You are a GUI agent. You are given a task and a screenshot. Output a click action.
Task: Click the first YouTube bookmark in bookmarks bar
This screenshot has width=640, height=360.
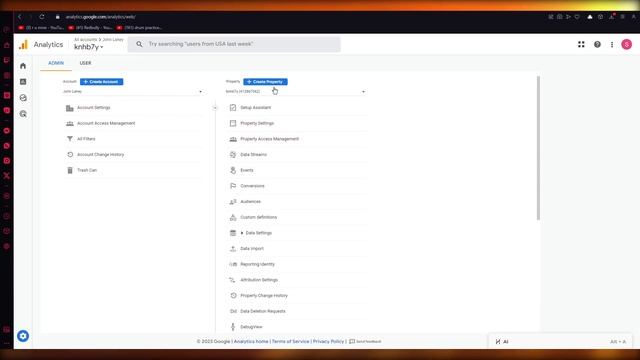(x=41, y=28)
